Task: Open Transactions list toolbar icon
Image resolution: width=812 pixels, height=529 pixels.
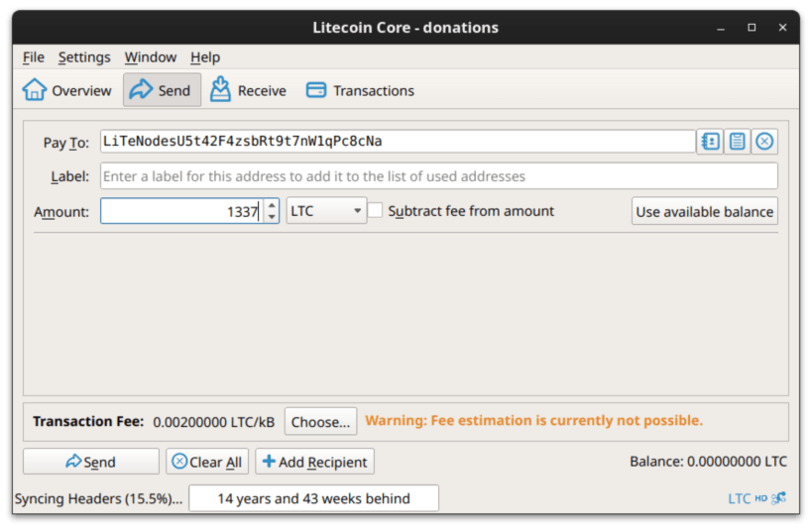Action: point(316,90)
